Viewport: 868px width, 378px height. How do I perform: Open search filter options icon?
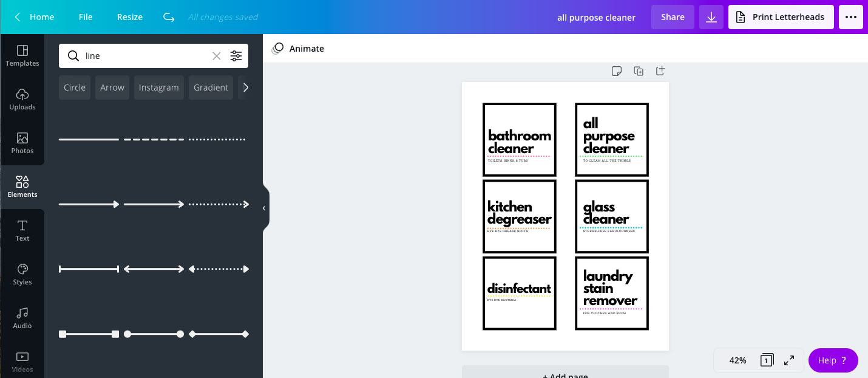click(x=236, y=56)
